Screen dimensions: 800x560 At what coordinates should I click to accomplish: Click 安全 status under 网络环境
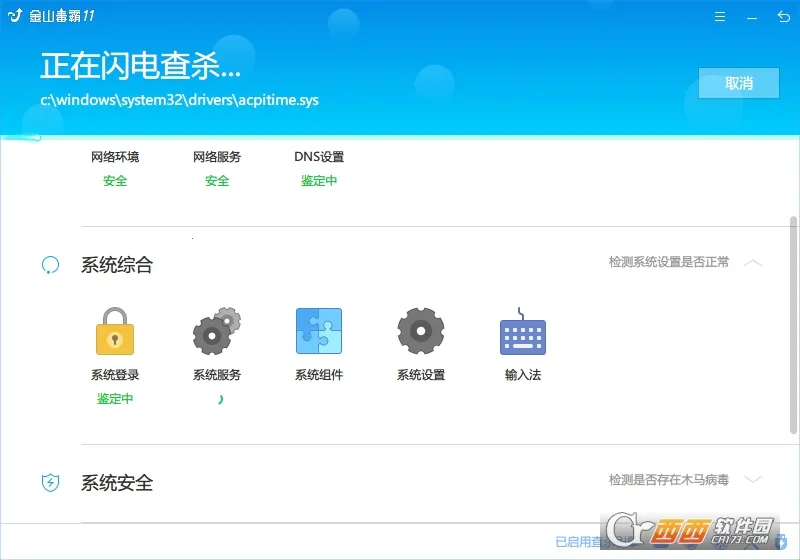click(x=115, y=181)
